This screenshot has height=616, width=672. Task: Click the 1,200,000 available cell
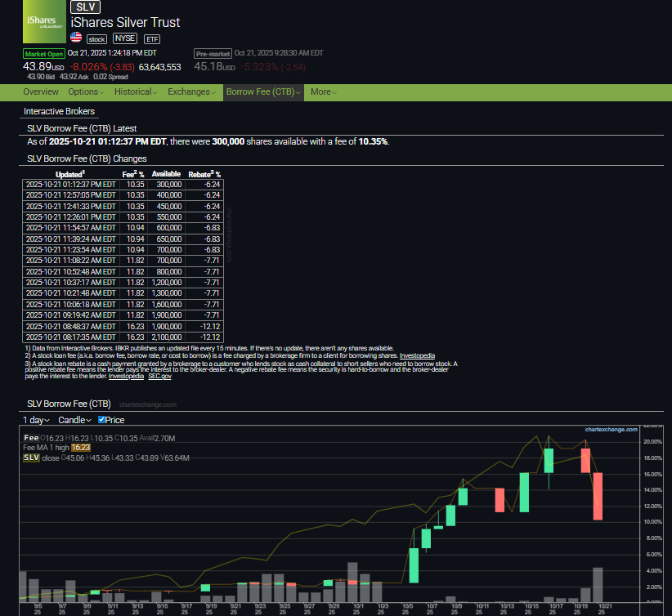pyautogui.click(x=167, y=283)
